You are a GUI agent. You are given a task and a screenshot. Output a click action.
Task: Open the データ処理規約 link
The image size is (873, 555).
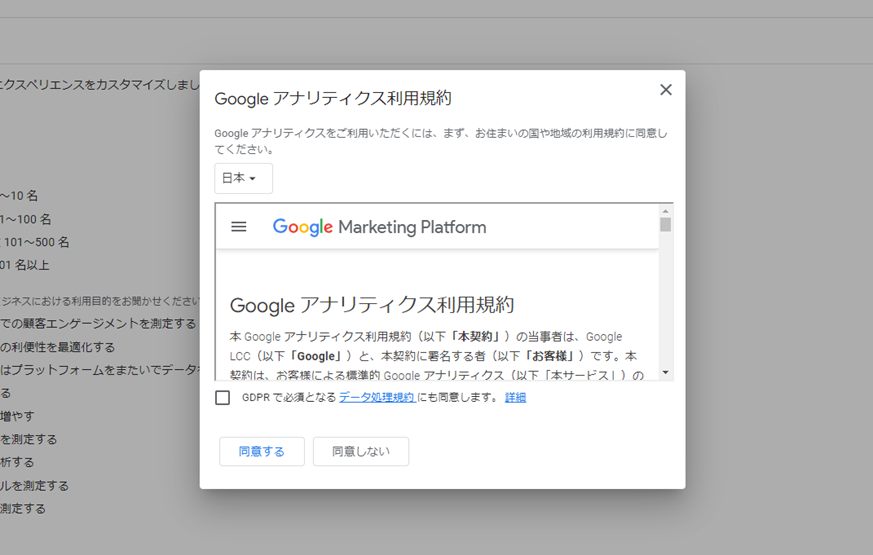377,397
